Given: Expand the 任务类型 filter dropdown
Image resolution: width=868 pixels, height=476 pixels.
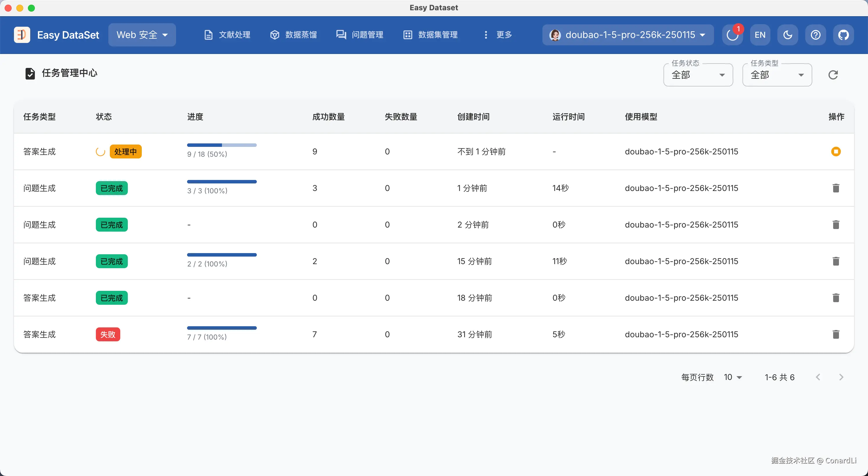Looking at the screenshot, I should (x=777, y=75).
